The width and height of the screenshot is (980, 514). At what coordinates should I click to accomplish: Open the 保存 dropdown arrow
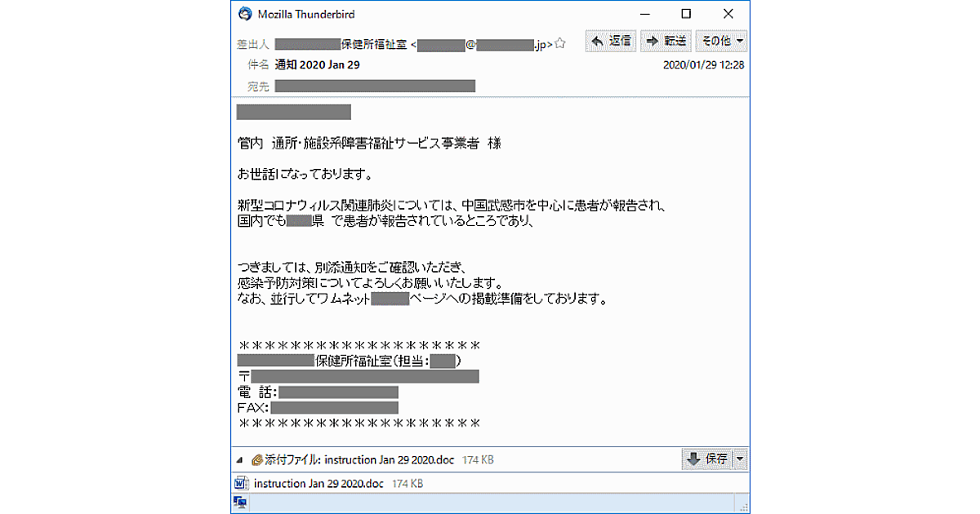(x=740, y=459)
